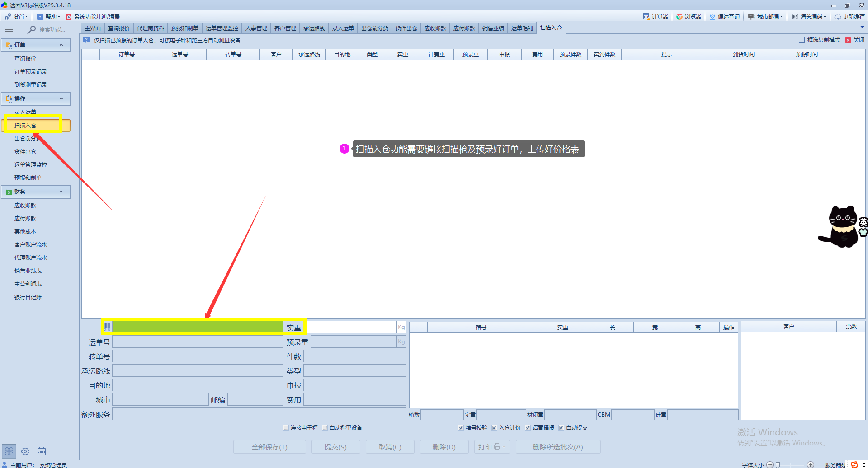Open the 海关编码 dropdown menu
The width and height of the screenshot is (868, 468).
[809, 17]
